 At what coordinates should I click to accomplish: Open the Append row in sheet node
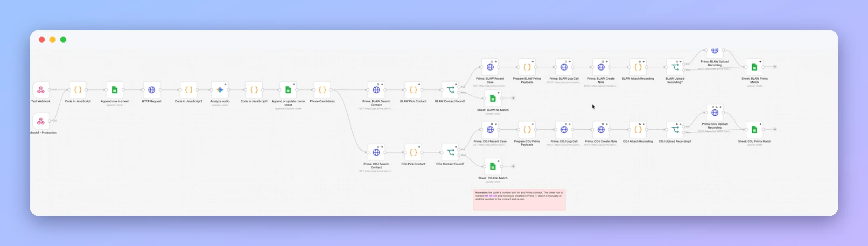115,90
